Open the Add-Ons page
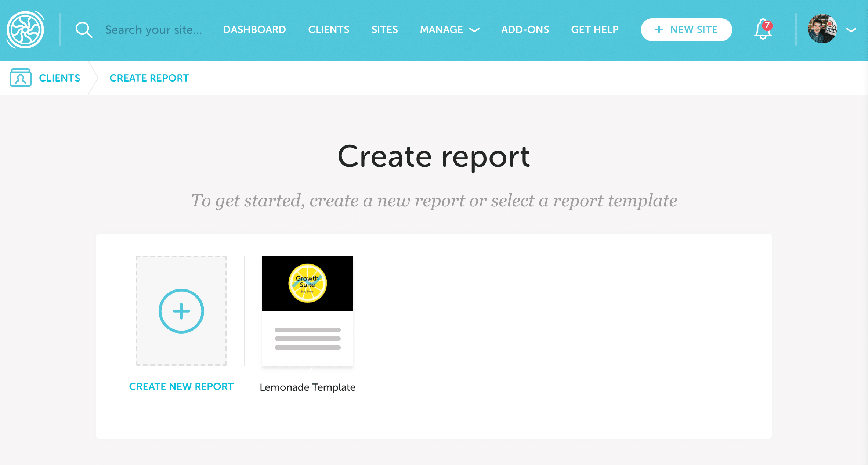Image resolution: width=868 pixels, height=465 pixels. (x=525, y=30)
